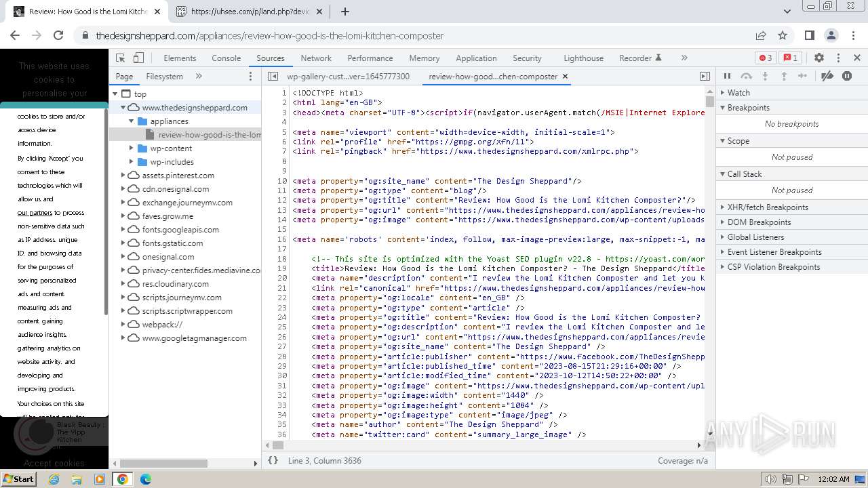This screenshot has height=488, width=868.
Task: Open the Performance tab
Action: tap(370, 58)
